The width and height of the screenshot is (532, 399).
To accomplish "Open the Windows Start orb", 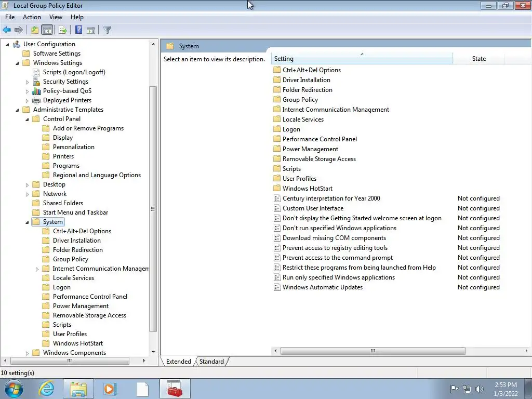I will (14, 389).
